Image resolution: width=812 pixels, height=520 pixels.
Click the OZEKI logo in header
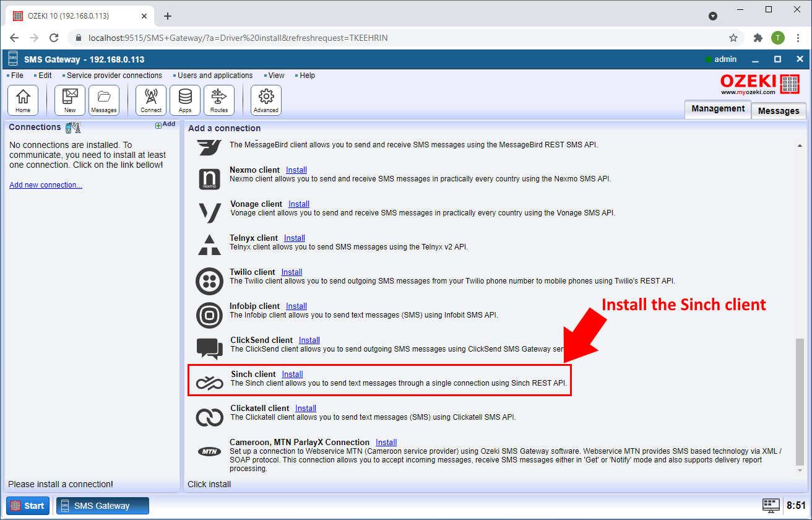pyautogui.click(x=760, y=84)
